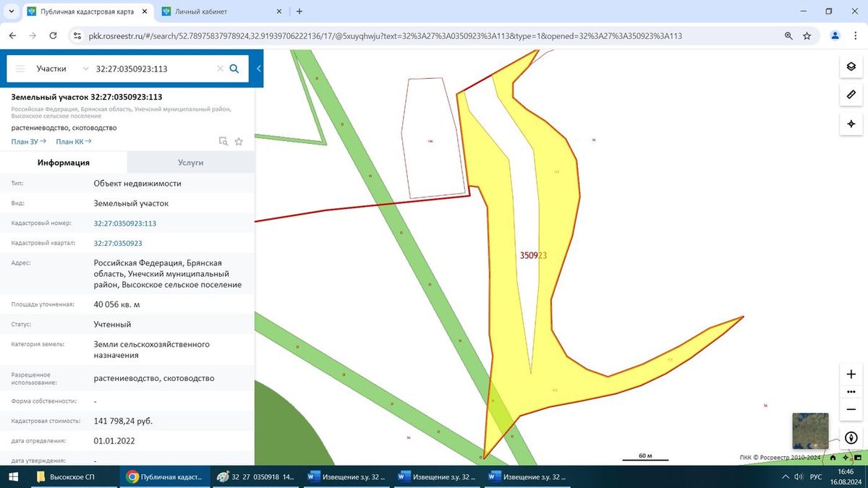
Task: Open the map layers control
Action: [x=851, y=67]
